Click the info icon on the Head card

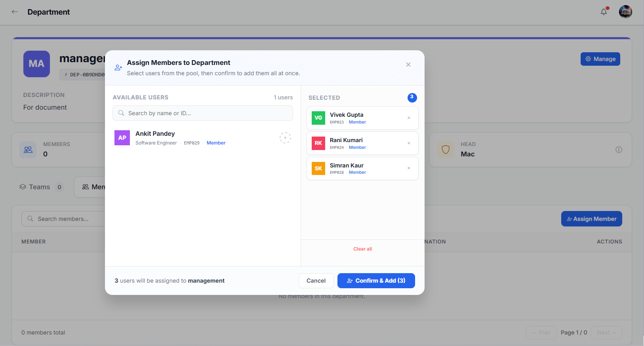coord(619,150)
